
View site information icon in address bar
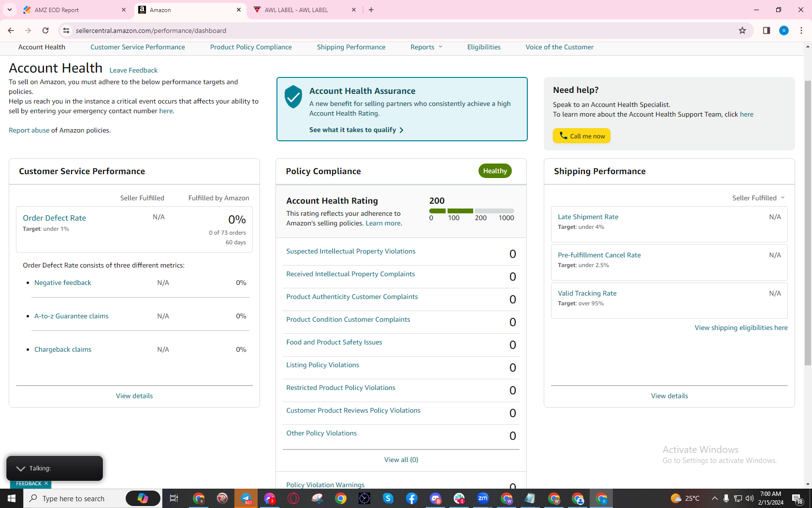coord(66,30)
